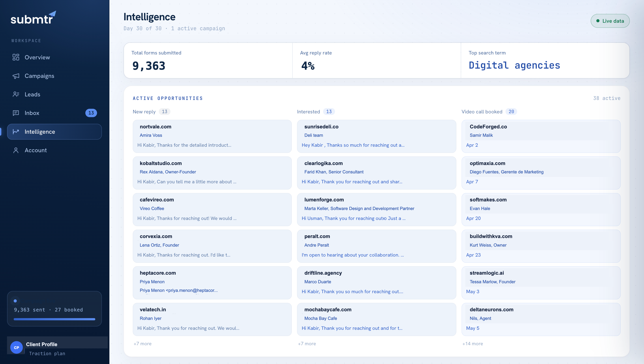The image size is (644, 364).
Task: Open the optimaxia.com card
Action: point(541,173)
